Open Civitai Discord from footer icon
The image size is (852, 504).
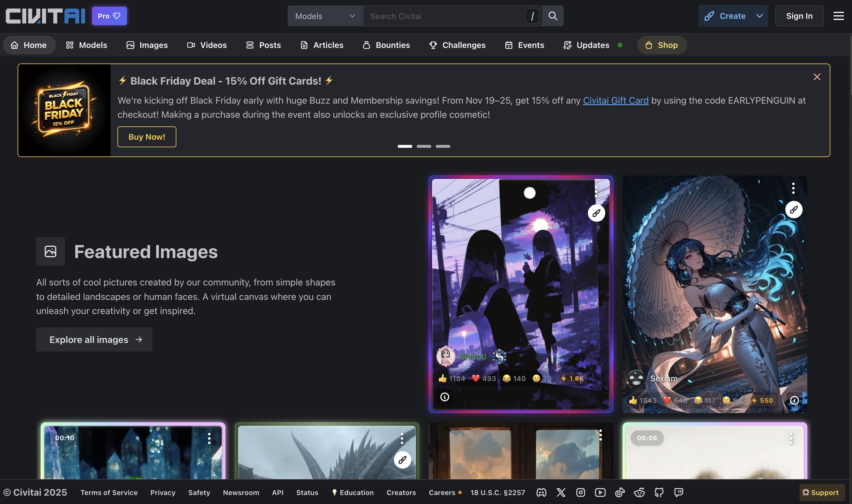coord(541,492)
